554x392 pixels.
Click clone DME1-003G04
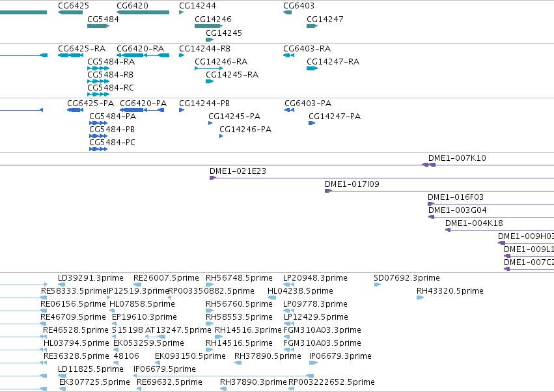[458, 210]
